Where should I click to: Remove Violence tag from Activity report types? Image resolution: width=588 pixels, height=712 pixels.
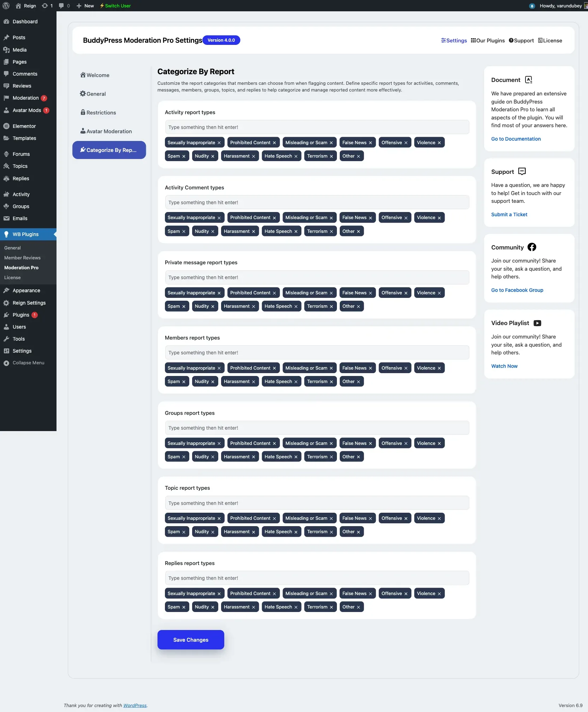pos(439,143)
